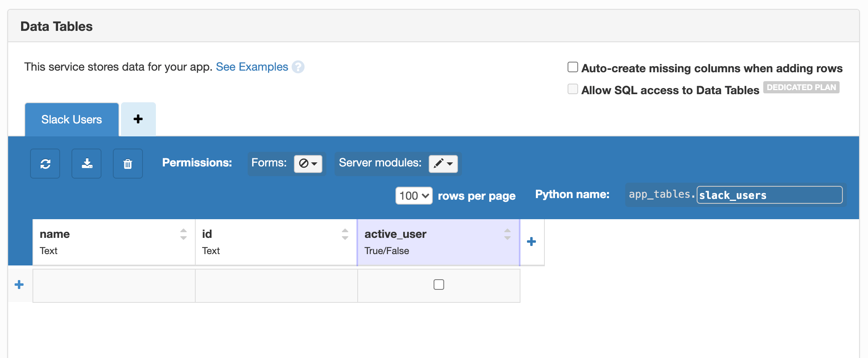
Task: Switch to the Slack Users tab
Action: coord(72,119)
